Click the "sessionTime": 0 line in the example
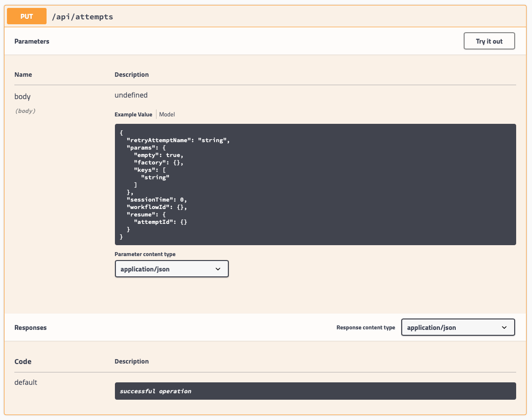532x420 pixels. [157, 200]
